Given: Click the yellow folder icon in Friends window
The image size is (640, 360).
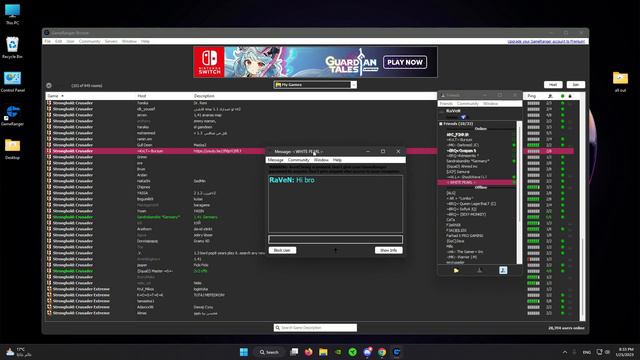Looking at the screenshot, I should tap(456, 270).
